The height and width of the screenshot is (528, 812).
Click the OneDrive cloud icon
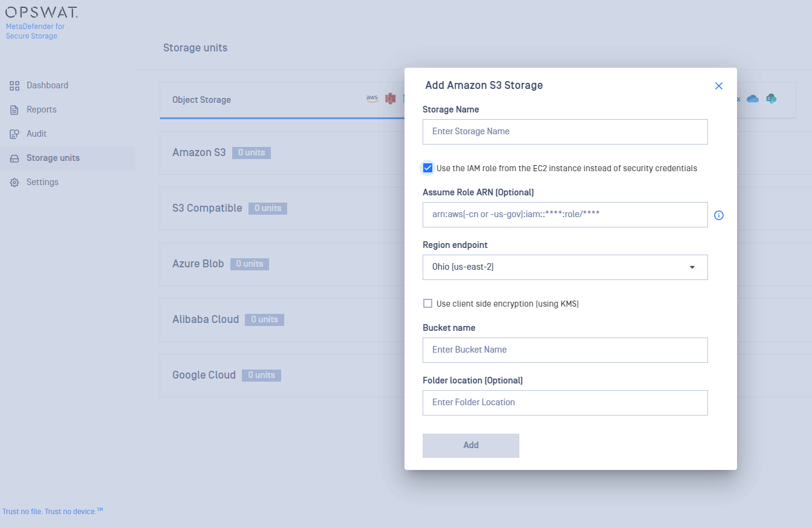click(x=753, y=99)
